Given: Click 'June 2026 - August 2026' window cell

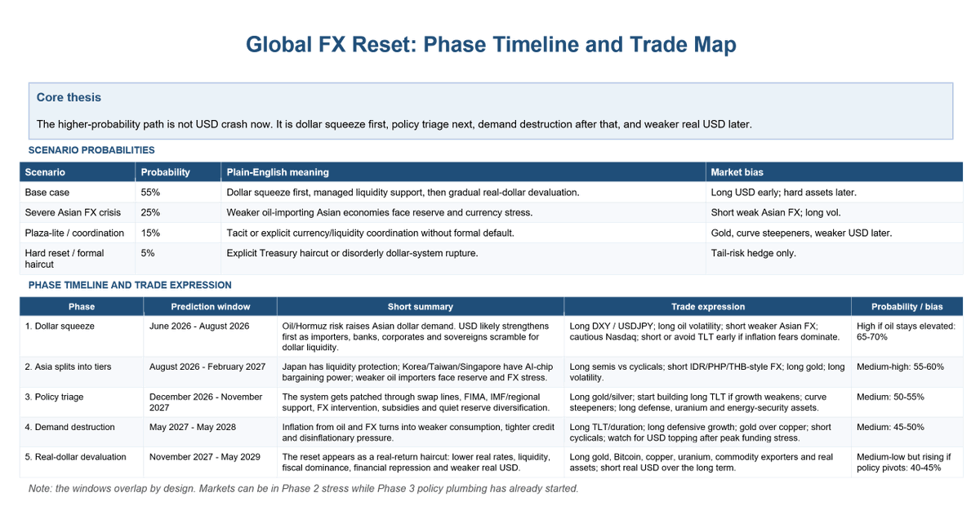Looking at the screenshot, I should (x=211, y=336).
